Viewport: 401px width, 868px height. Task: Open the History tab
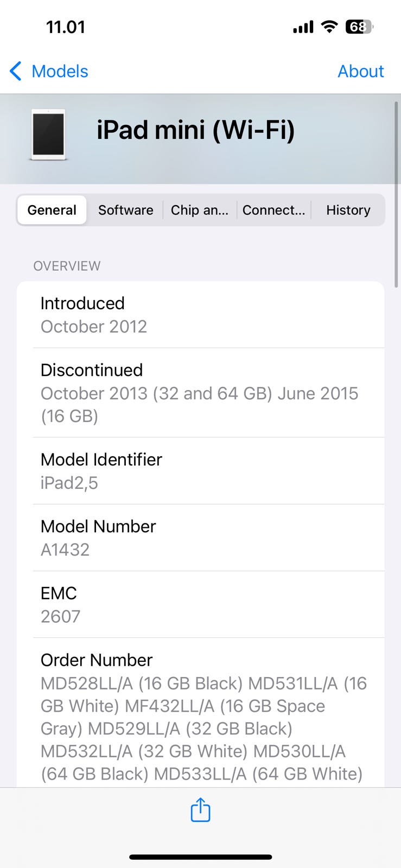pos(348,210)
